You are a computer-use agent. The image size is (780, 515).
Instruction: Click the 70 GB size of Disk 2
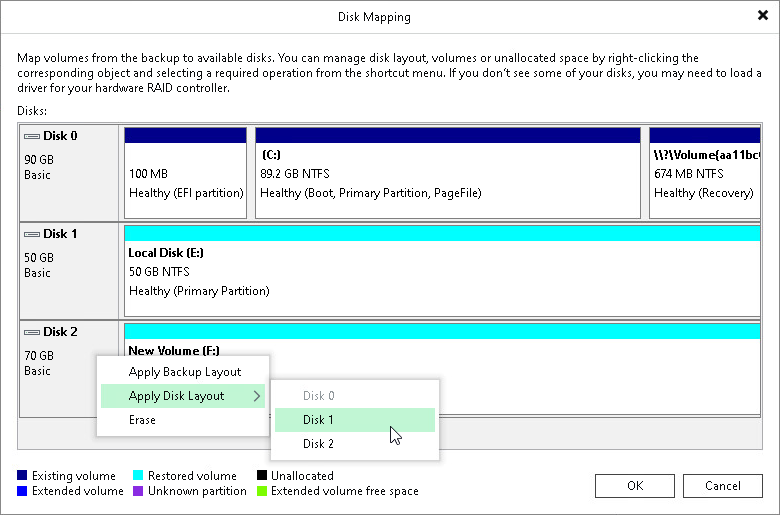pyautogui.click(x=39, y=356)
